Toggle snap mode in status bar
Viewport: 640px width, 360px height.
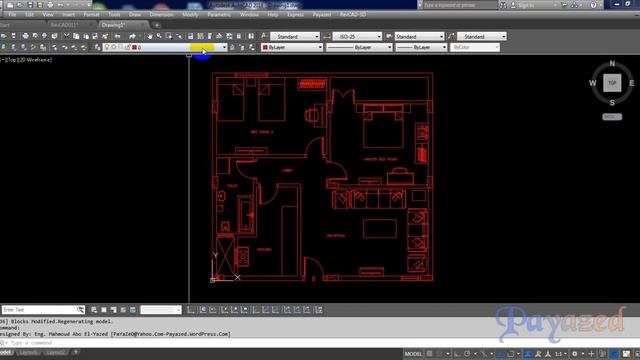[x=440, y=354]
